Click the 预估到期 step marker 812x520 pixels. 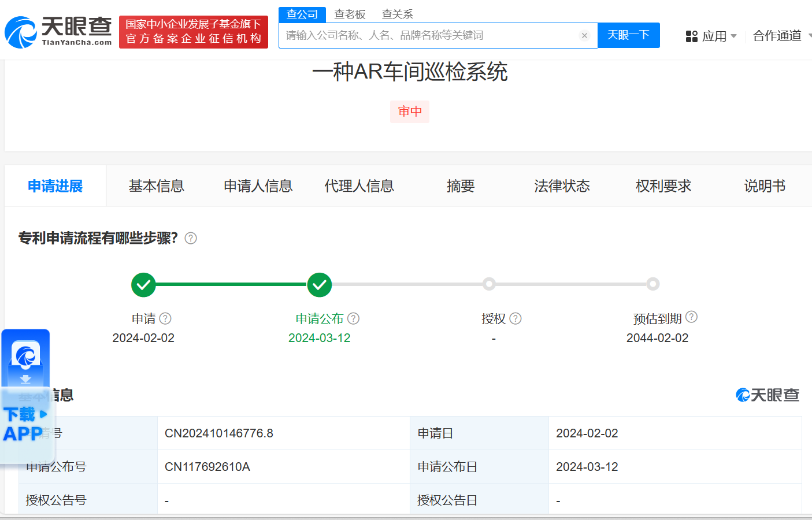(653, 284)
